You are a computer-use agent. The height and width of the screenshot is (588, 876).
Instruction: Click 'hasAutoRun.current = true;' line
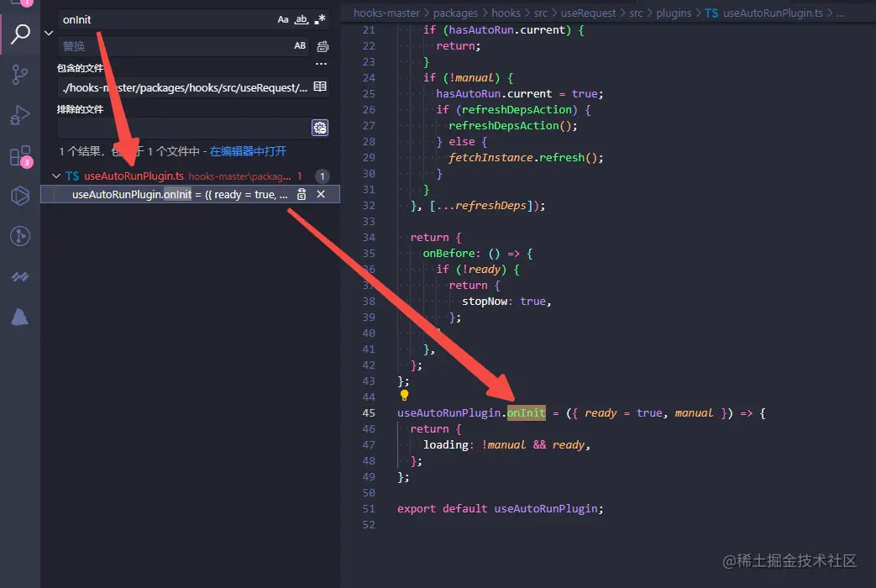520,94
